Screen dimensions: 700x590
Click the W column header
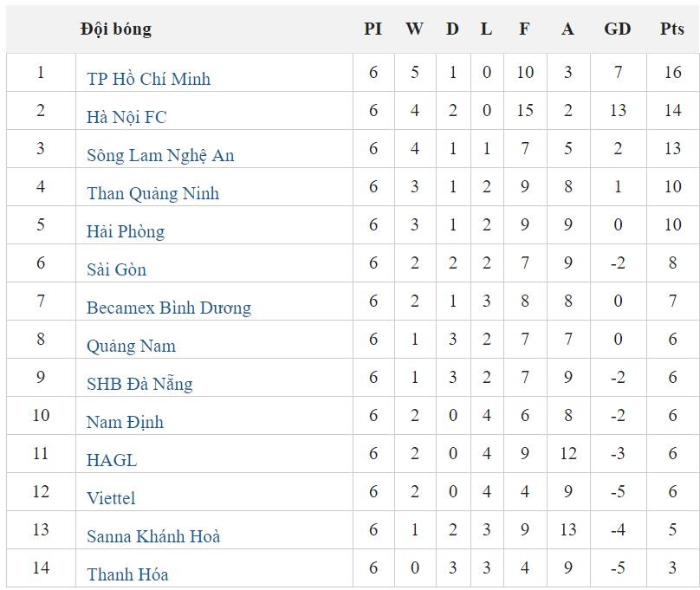pos(414,29)
